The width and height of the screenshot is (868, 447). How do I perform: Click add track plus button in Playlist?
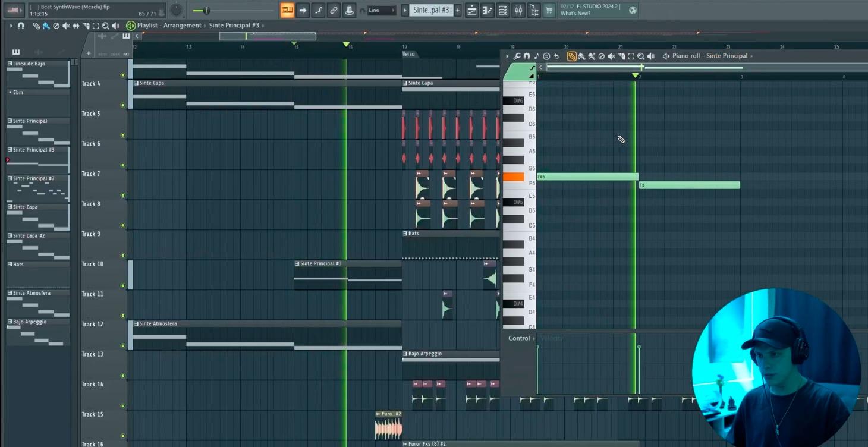coord(89,53)
